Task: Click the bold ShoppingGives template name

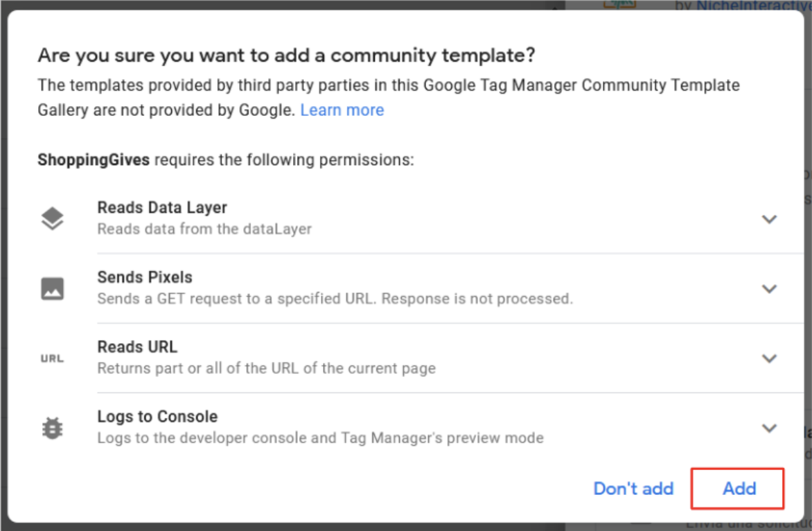Action: tap(94, 159)
